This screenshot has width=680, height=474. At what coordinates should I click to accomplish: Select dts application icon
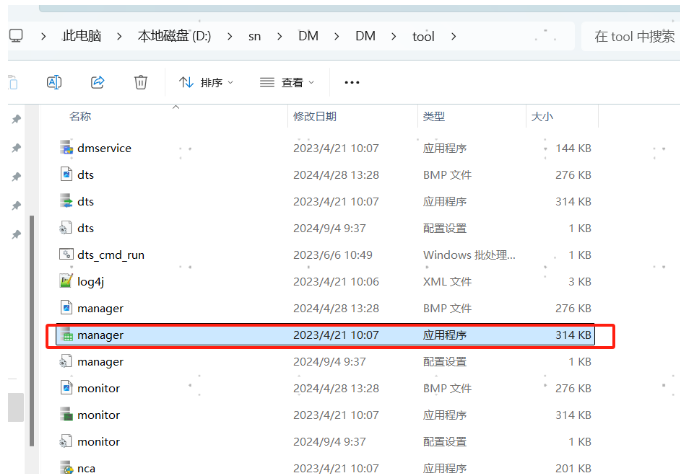pyautogui.click(x=66, y=201)
